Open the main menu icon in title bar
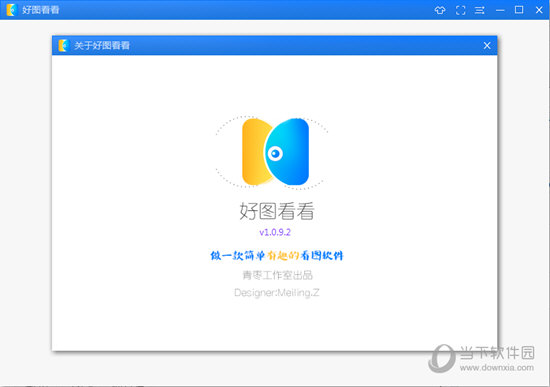 coord(479,10)
